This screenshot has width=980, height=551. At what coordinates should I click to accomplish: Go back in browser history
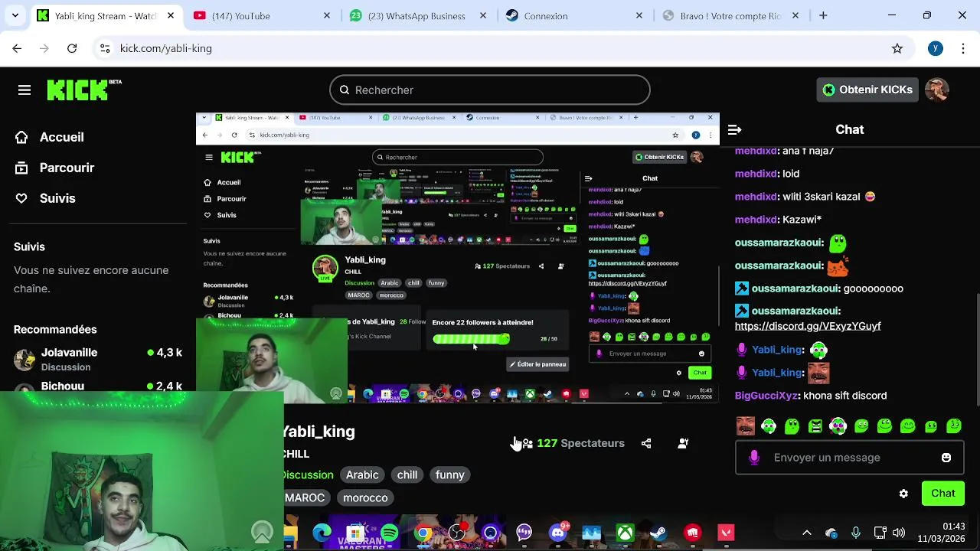tap(17, 48)
